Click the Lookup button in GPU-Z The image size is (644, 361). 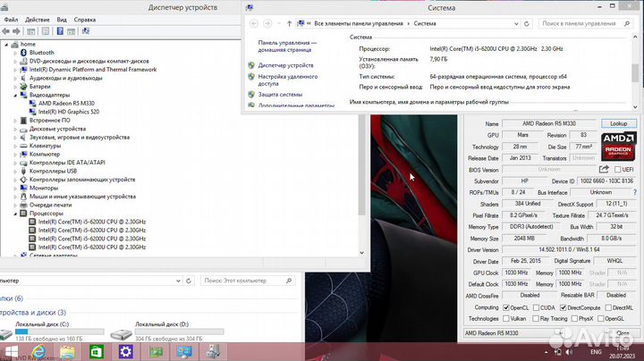click(x=619, y=123)
